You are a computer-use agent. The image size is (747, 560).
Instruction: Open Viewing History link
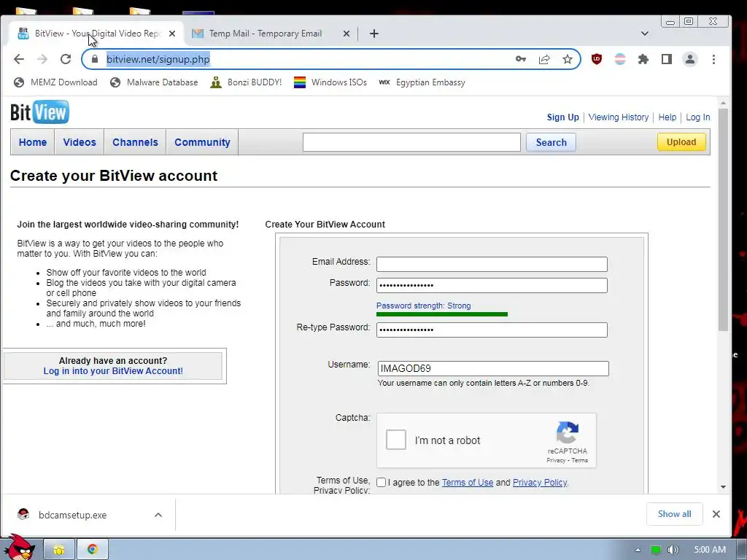(x=619, y=117)
